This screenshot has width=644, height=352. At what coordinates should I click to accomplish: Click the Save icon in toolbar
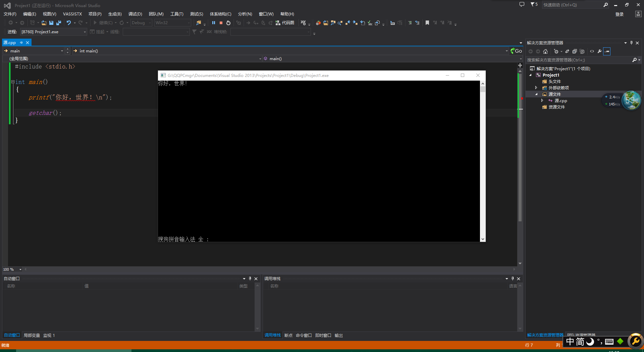[x=51, y=23]
